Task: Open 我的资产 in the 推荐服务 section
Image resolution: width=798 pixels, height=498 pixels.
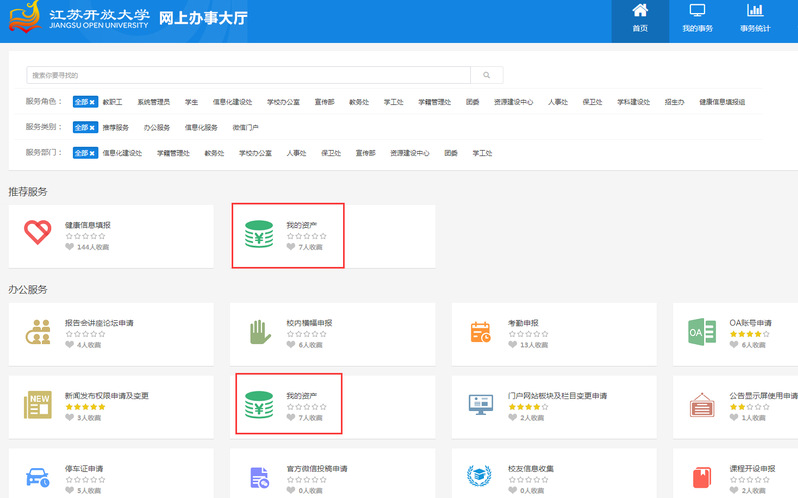Action: (x=259, y=233)
